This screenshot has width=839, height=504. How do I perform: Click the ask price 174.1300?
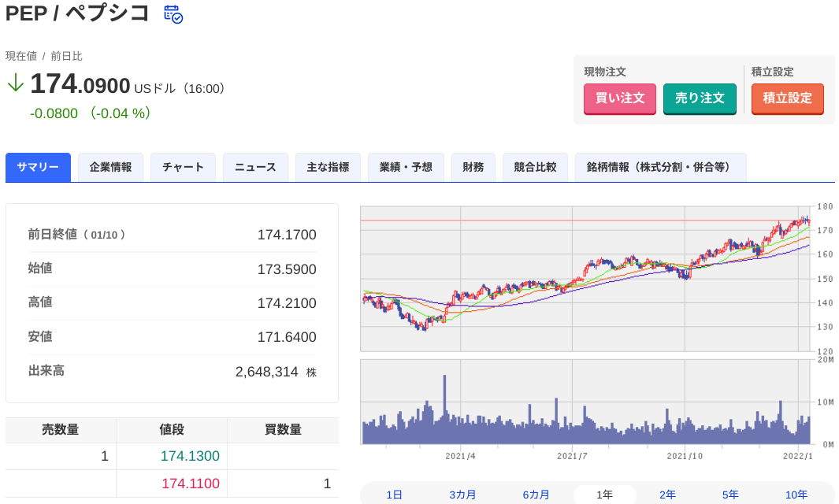coord(190,456)
